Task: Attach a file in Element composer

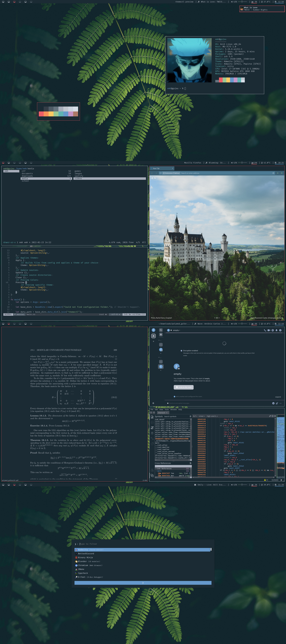Action: (x=277, y=403)
